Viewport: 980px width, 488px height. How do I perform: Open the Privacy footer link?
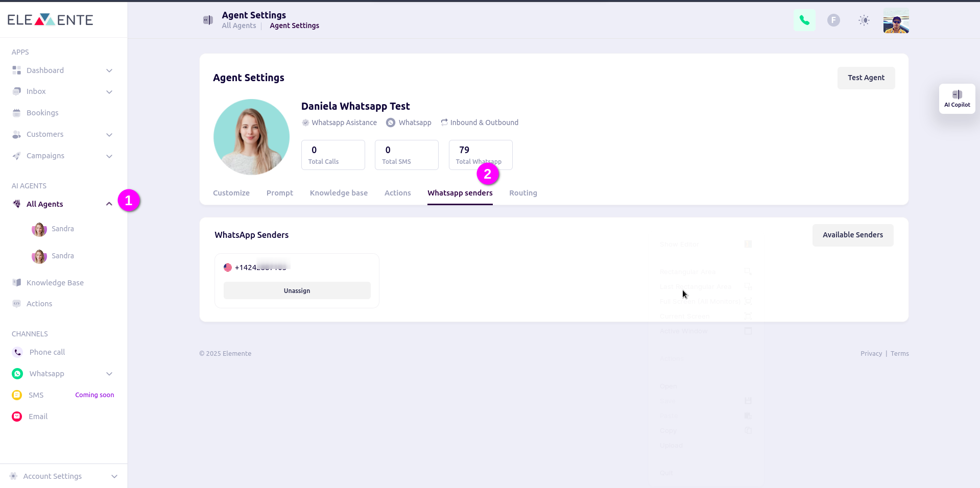pyautogui.click(x=871, y=353)
